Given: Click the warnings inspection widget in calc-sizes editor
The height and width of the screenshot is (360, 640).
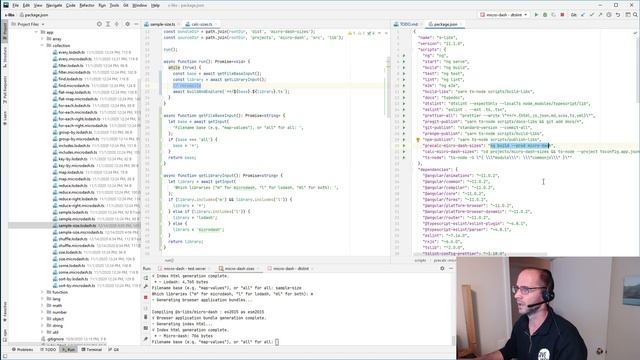Looking at the screenshot, I should coord(362,33).
